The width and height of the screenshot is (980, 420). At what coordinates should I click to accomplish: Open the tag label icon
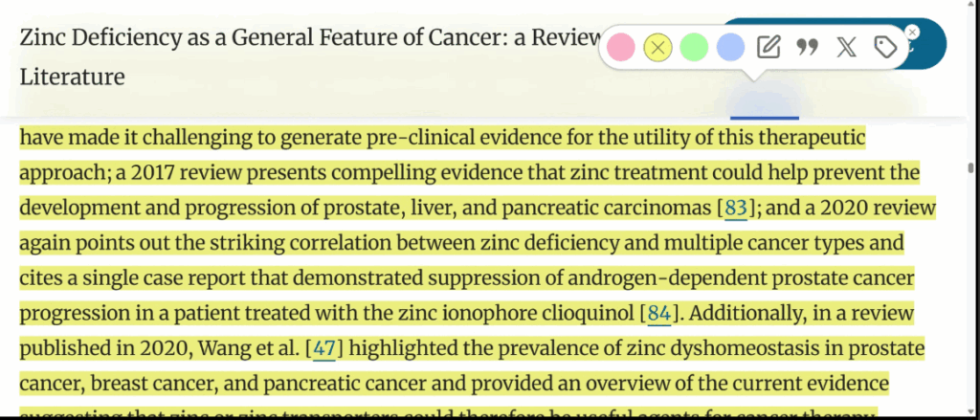point(885,47)
